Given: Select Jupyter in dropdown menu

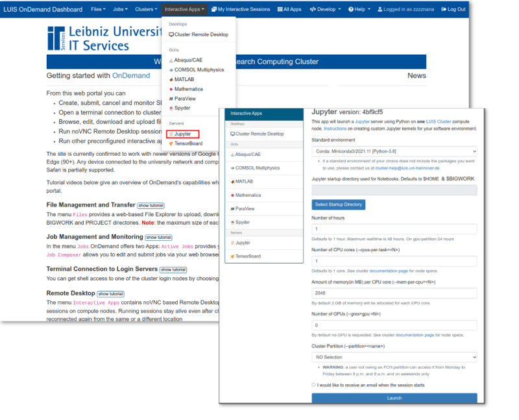Looking at the screenshot, I should (x=183, y=134).
